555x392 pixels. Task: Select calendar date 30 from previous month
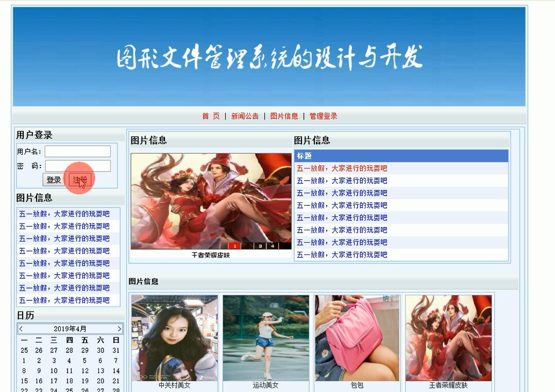click(x=100, y=350)
